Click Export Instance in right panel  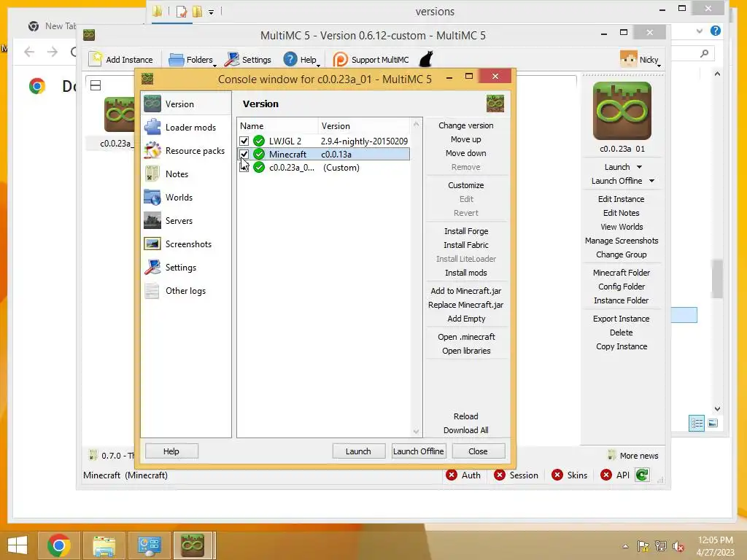[x=622, y=319]
